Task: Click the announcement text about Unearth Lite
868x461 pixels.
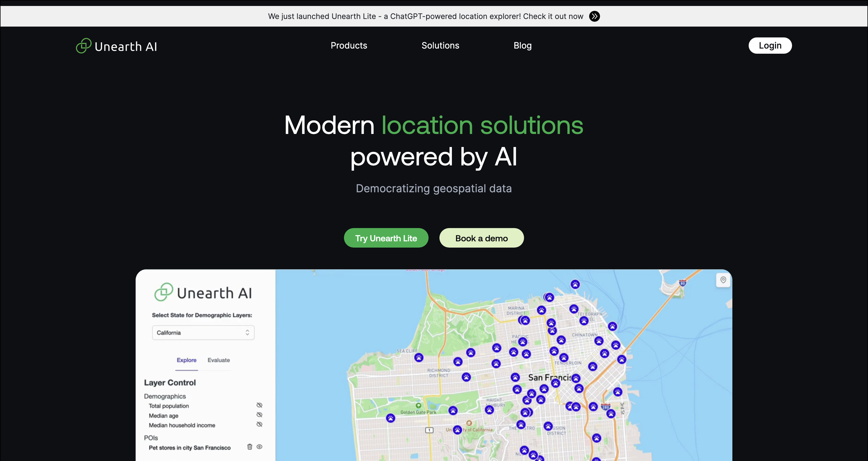Action: (x=426, y=16)
